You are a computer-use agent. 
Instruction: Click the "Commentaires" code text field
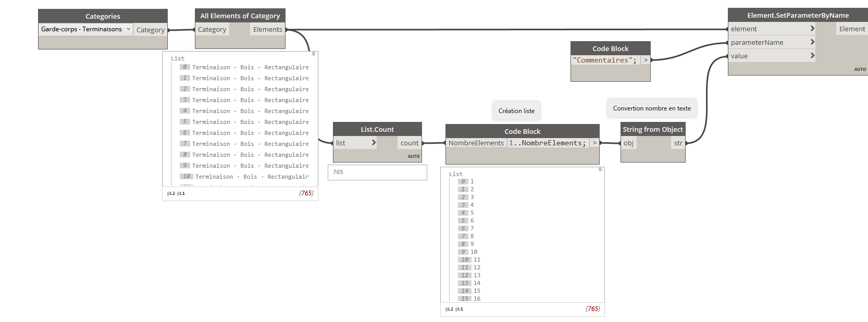pos(604,60)
